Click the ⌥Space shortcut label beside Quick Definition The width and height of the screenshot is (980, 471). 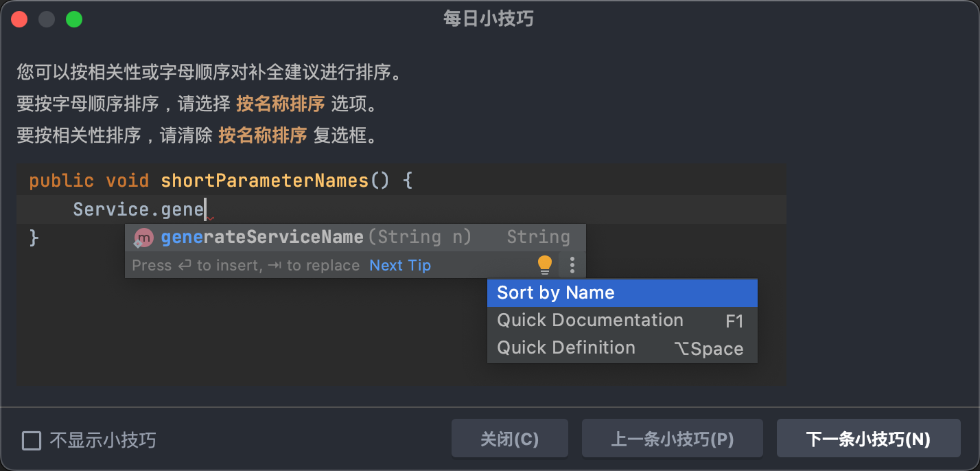pyautogui.click(x=709, y=347)
